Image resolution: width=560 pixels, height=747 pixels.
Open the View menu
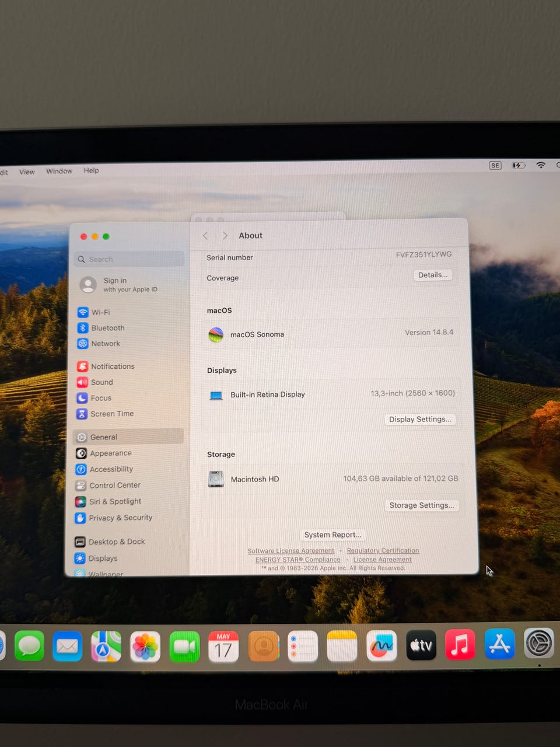27,172
